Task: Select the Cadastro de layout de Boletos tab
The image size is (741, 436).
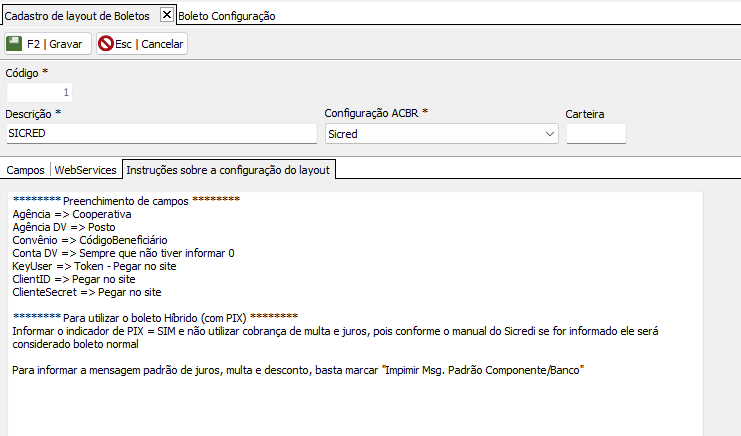Action: point(77,16)
